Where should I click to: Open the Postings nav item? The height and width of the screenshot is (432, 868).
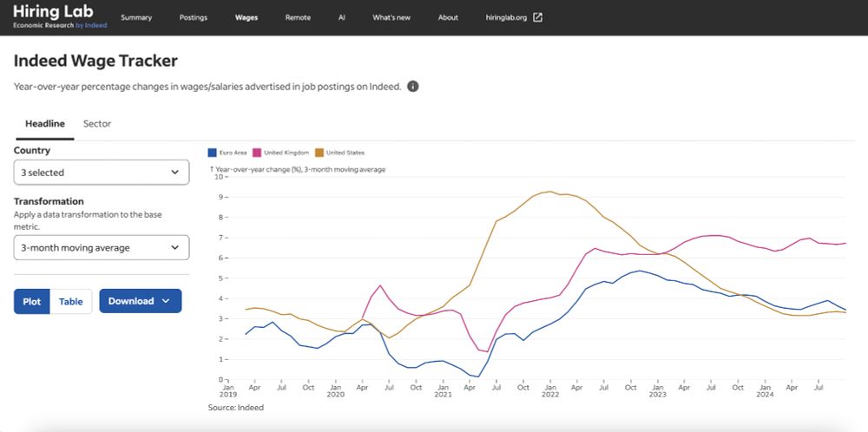coord(194,17)
